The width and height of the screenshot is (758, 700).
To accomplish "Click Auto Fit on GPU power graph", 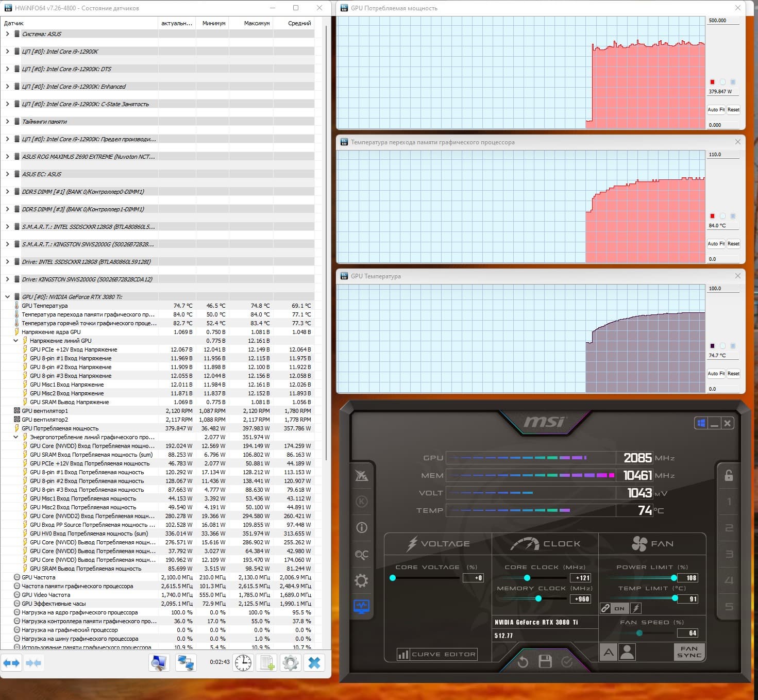I will [716, 110].
